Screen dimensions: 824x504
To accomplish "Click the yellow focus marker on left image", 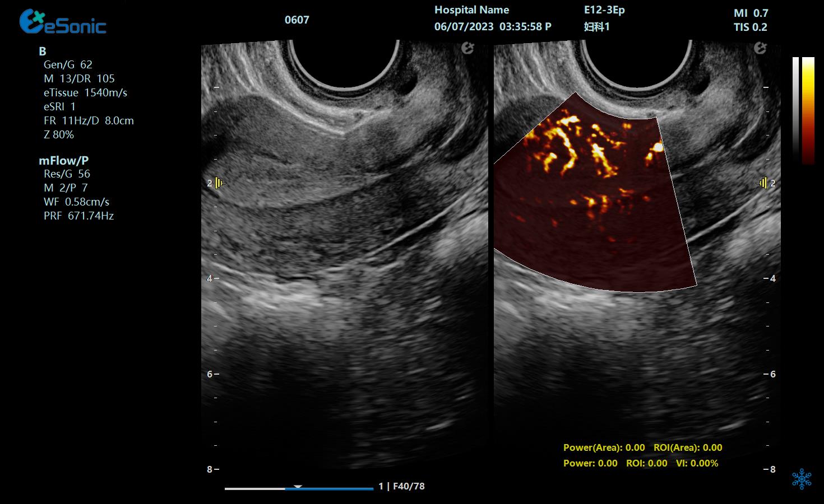I will pyautogui.click(x=220, y=183).
